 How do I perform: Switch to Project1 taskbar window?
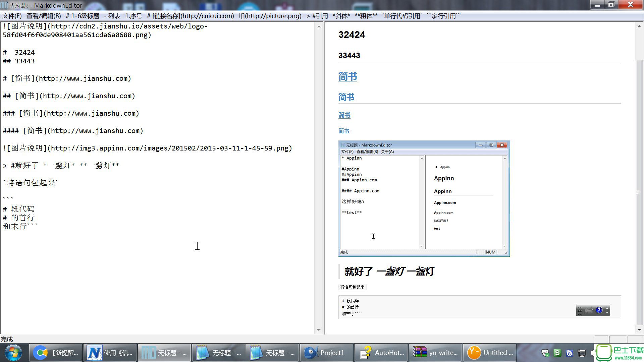coord(327,353)
